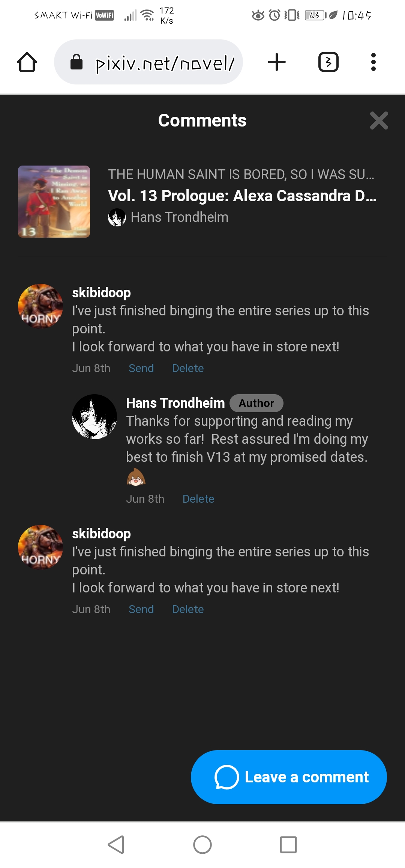The image size is (405, 868).
Task: Delete the first skibidoop comment
Action: tap(188, 368)
